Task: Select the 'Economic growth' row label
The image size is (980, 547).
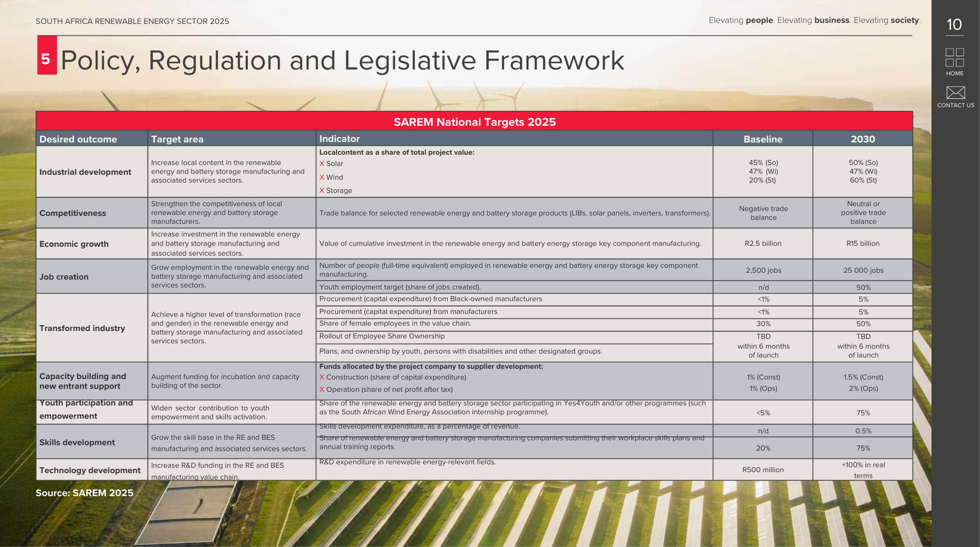Action: click(74, 244)
